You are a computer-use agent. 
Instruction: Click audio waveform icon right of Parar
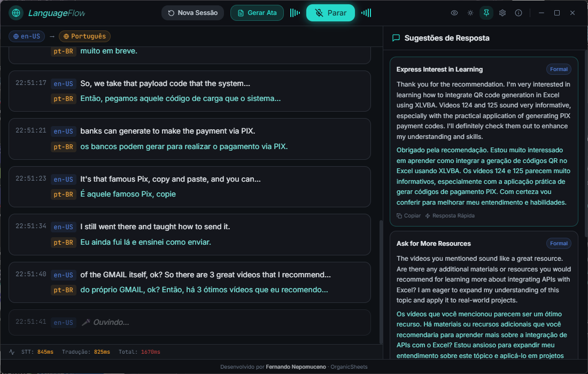tap(366, 13)
